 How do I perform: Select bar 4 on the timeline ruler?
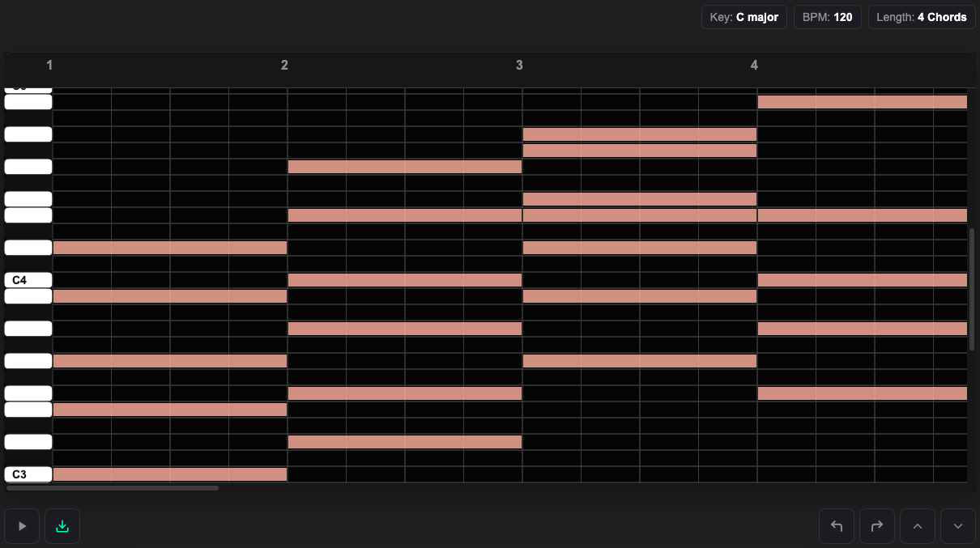coord(754,66)
